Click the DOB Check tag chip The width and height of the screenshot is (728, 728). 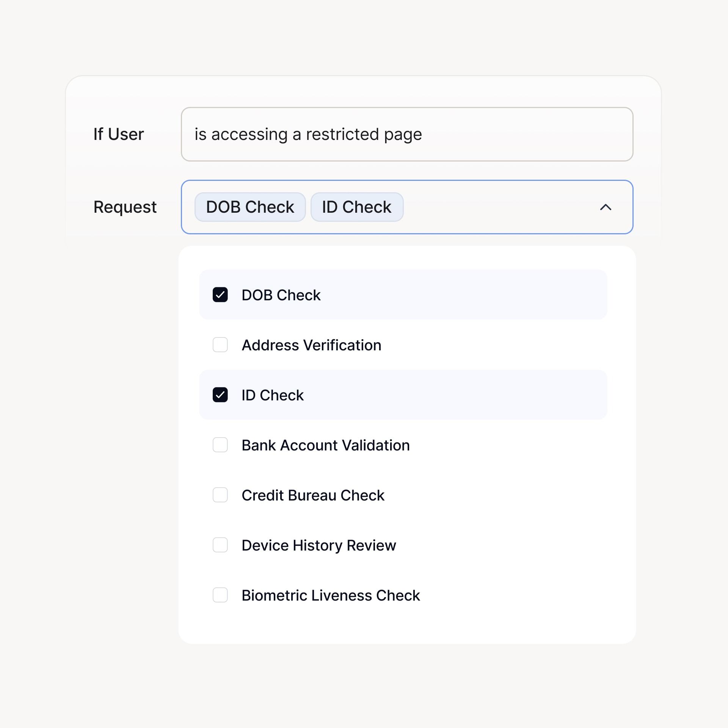tap(250, 207)
